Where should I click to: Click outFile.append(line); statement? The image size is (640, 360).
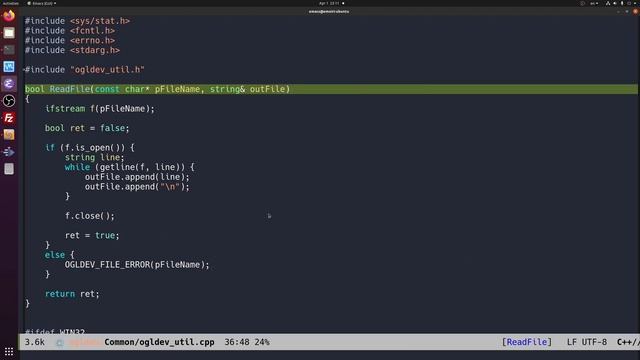(137, 177)
